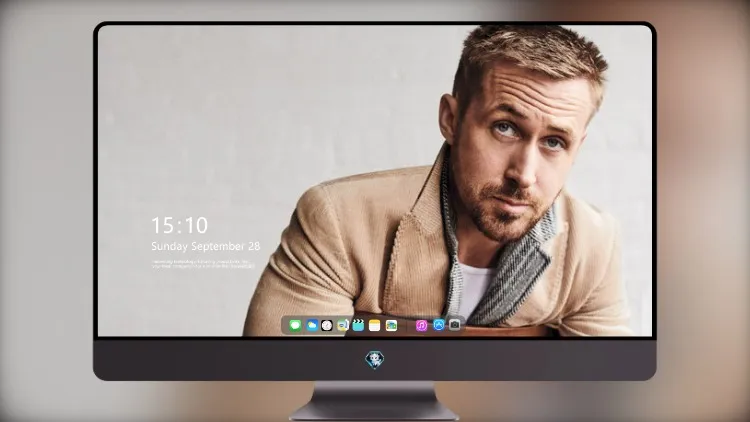This screenshot has width=750, height=422.
Task: Launch the pink iTunes music icon
Action: [x=421, y=325]
